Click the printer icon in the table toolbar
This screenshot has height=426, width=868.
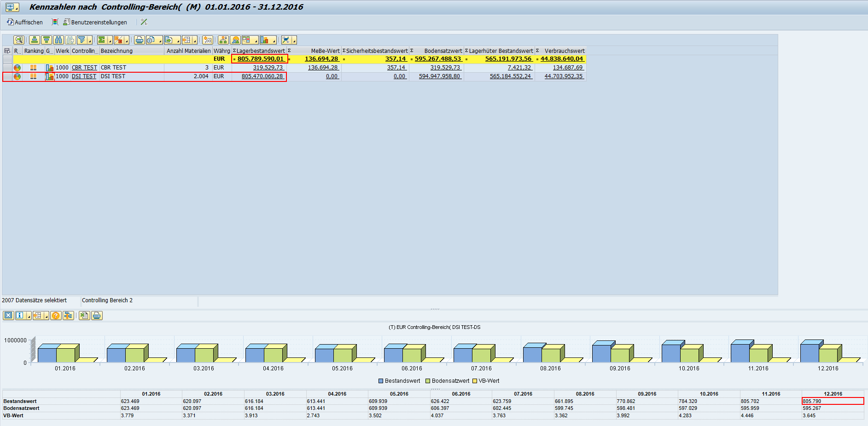point(139,40)
